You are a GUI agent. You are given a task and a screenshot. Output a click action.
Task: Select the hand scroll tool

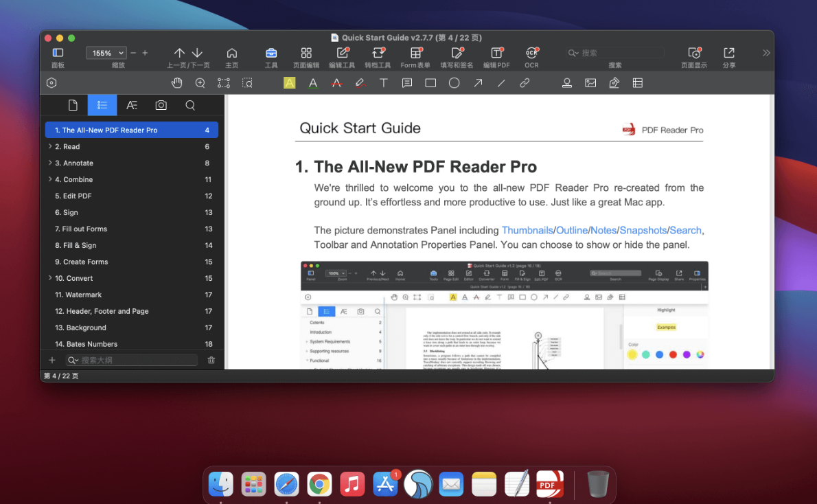tap(177, 83)
